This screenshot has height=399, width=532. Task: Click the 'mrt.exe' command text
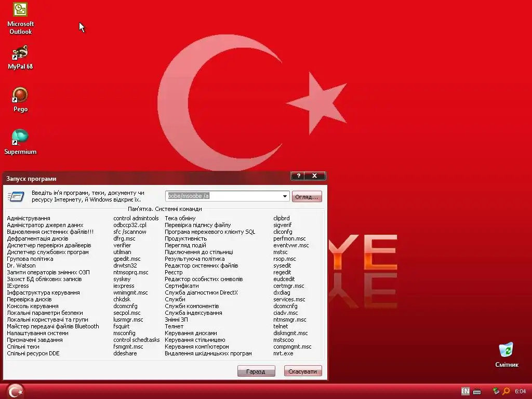click(283, 353)
